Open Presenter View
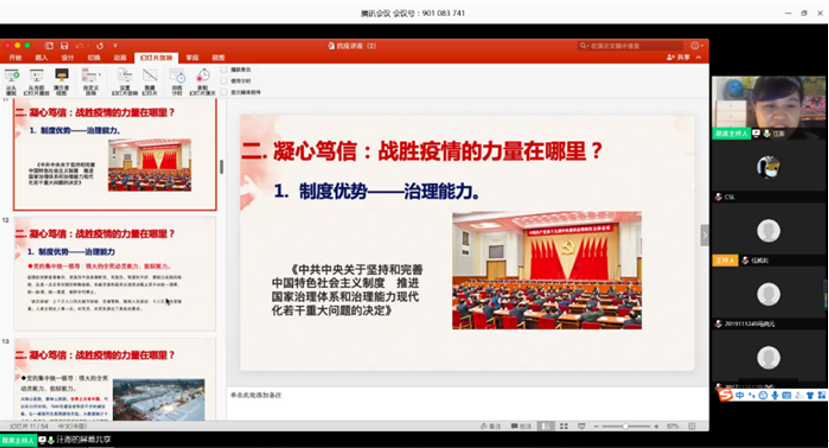Screen dimensions: 829x448 [x=62, y=81]
